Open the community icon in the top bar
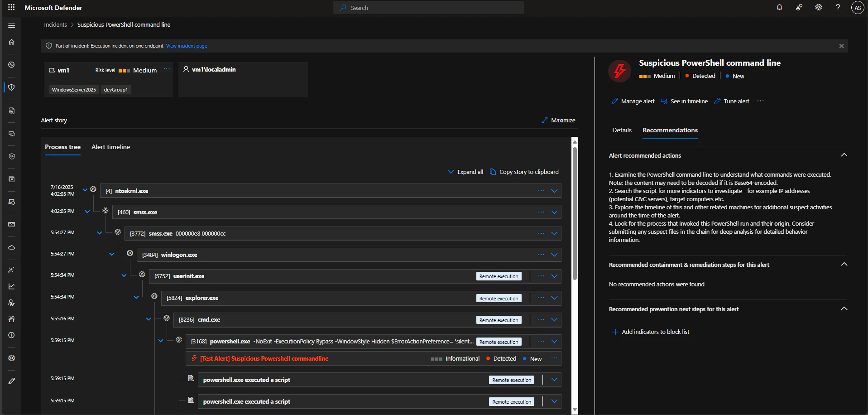This screenshot has width=868, height=415. click(x=799, y=7)
